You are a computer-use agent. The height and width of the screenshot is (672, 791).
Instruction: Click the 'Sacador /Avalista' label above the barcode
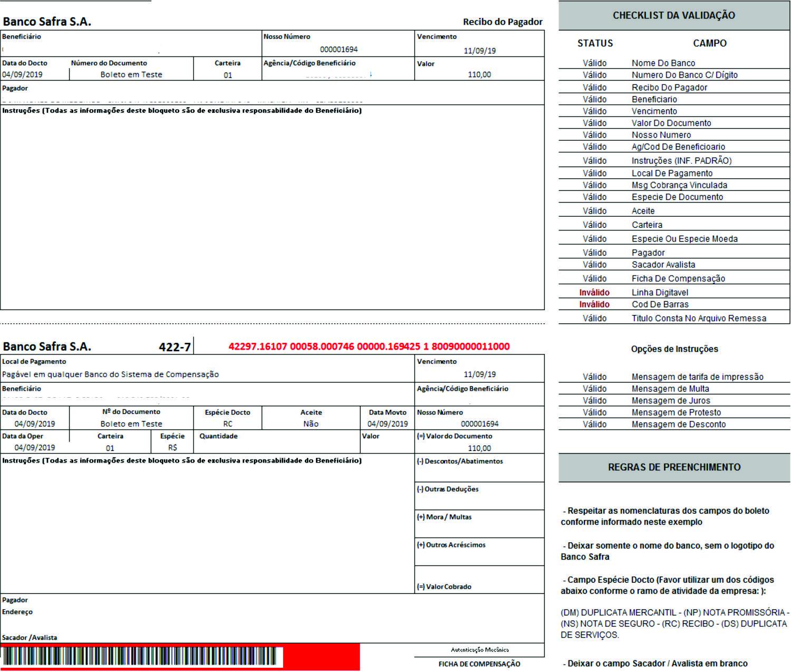coord(30,638)
